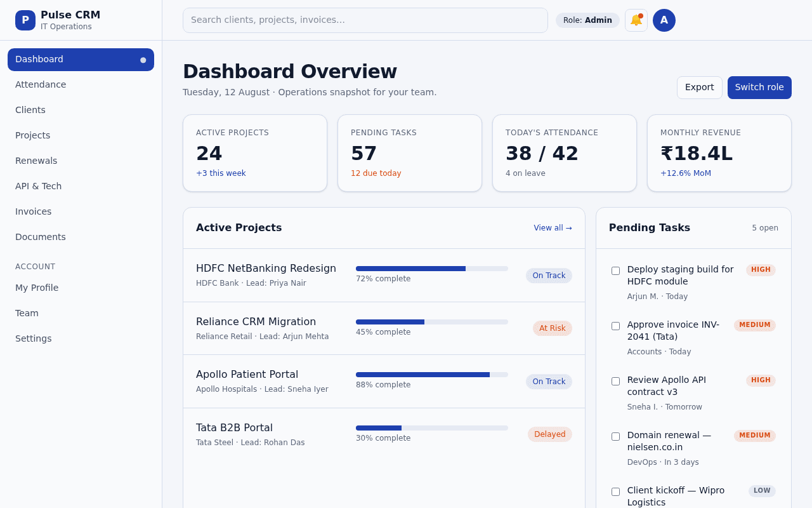Toggle the Client kickoff Wipro checkbox
Screen dimensions: 812x508
pyautogui.click(x=615, y=491)
